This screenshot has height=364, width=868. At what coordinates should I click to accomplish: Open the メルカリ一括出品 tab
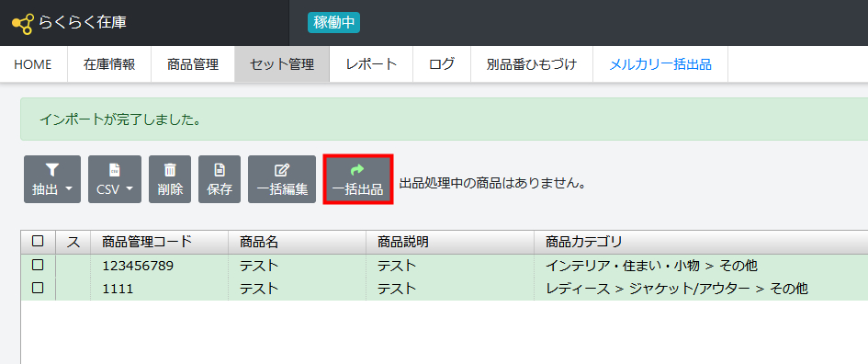point(660,64)
